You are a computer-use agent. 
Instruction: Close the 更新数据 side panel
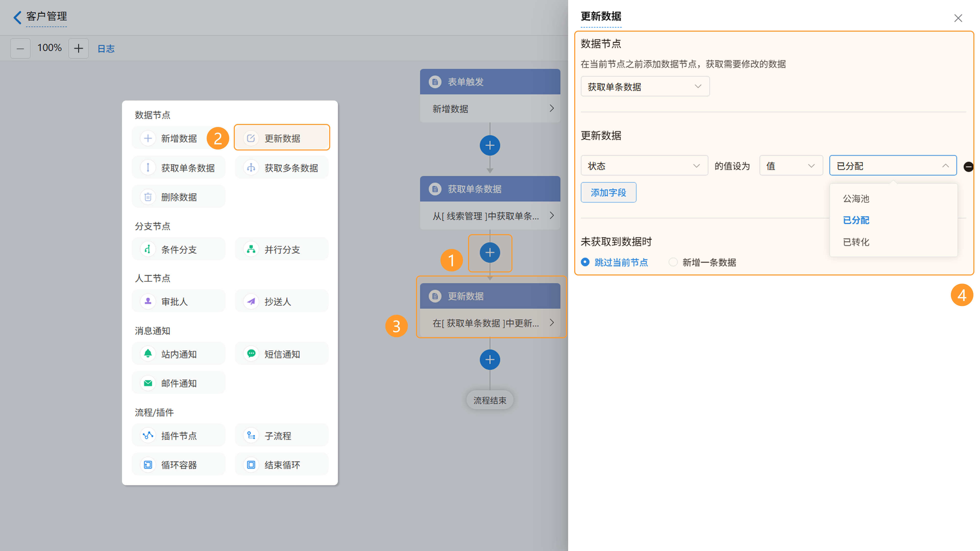(x=958, y=18)
